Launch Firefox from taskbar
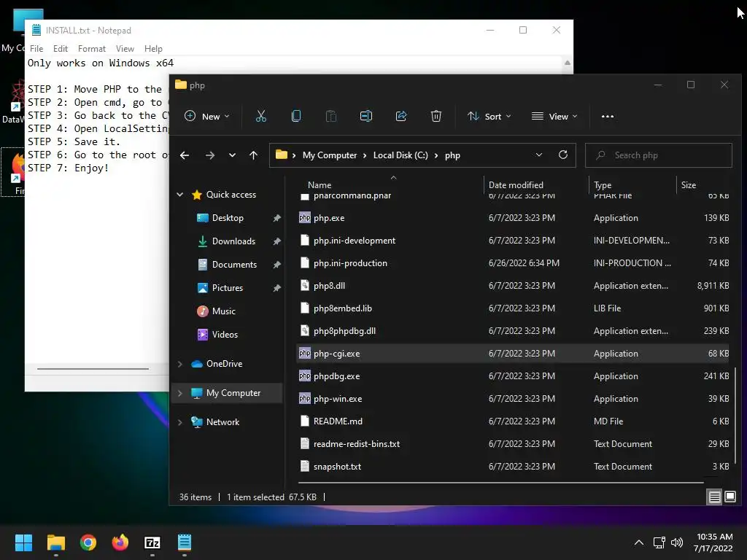Screen dimensions: 747x560 click(120, 542)
